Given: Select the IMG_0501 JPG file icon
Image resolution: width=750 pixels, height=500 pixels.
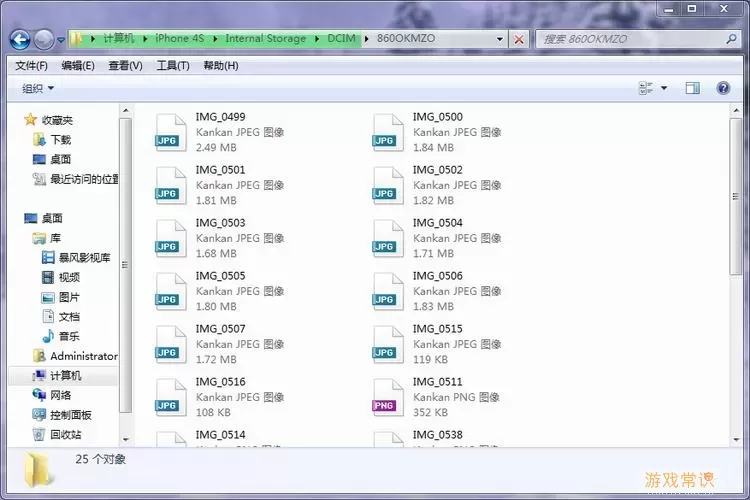Looking at the screenshot, I should [x=171, y=186].
